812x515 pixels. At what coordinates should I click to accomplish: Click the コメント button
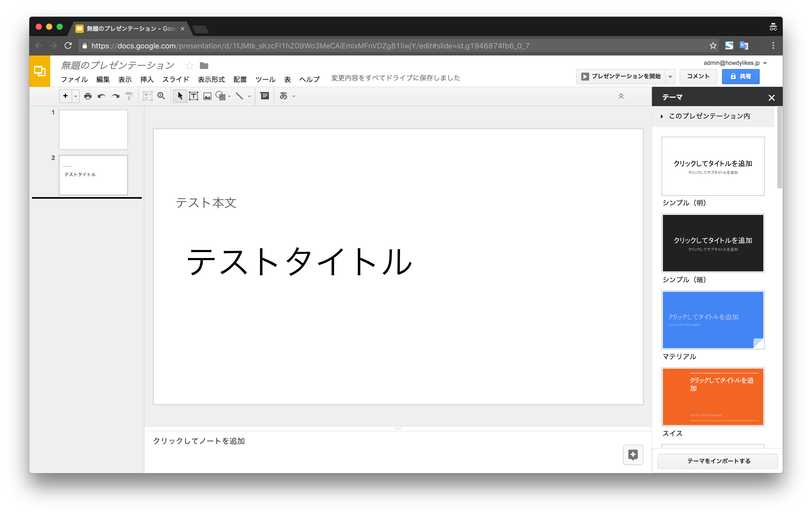(x=698, y=77)
